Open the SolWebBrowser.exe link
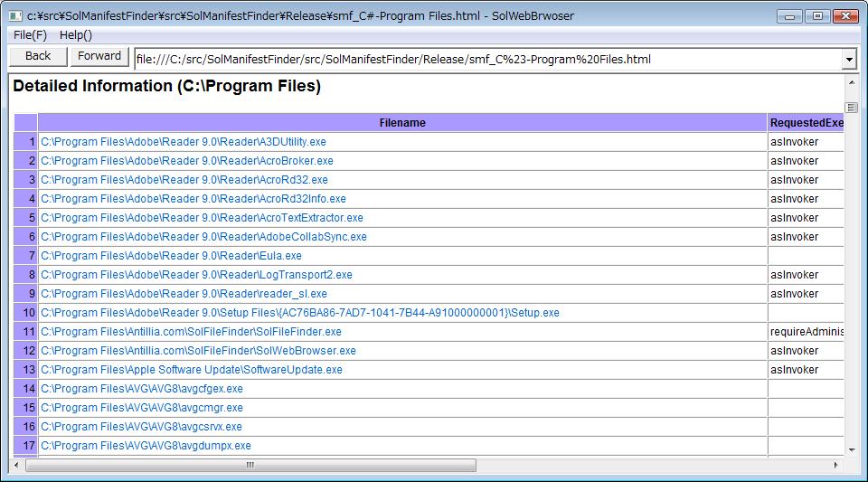Screen dimensions: 868x482 198,351
